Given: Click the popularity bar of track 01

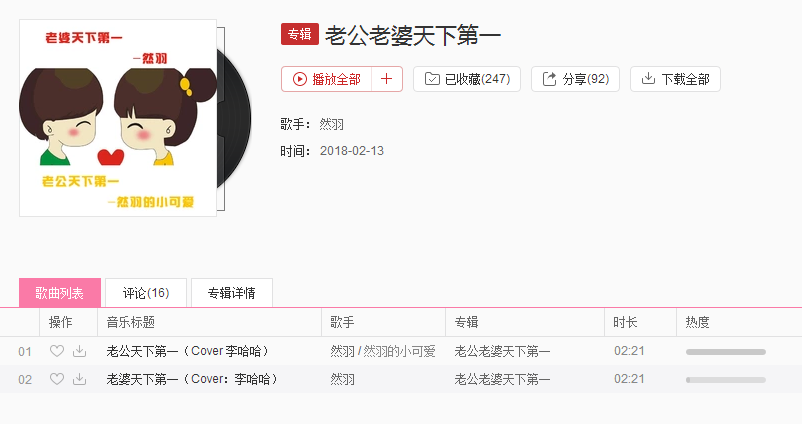Looking at the screenshot, I should [726, 352].
